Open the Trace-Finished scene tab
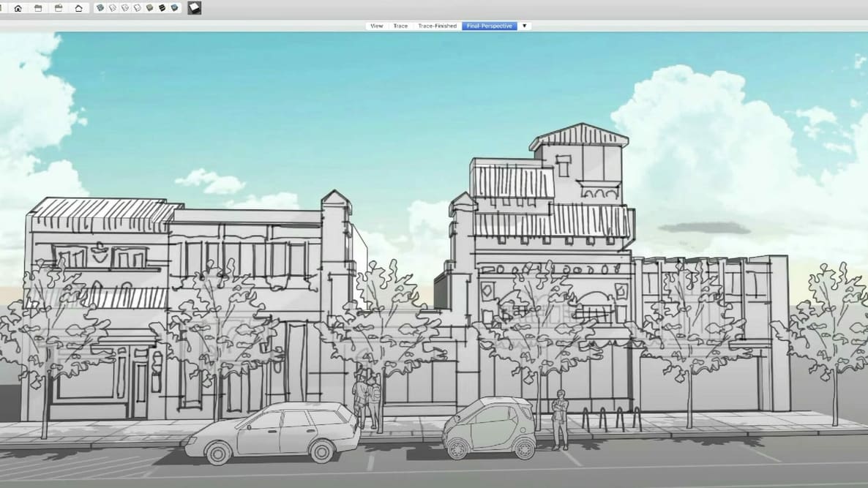Screen dimensions: 868x488 pos(438,26)
